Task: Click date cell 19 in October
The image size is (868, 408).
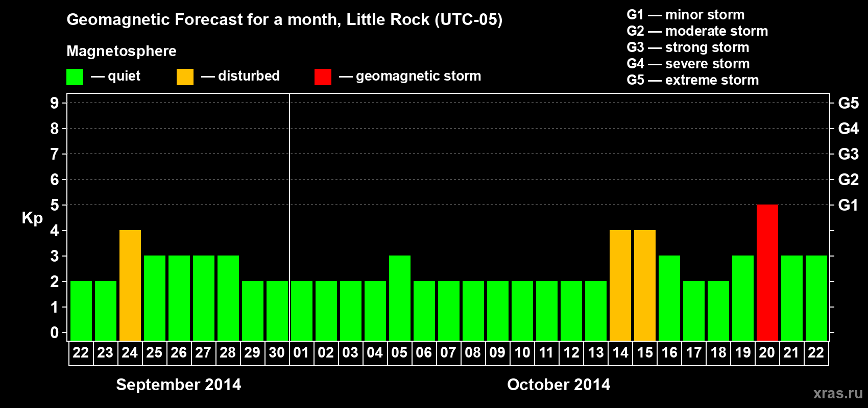Action: [x=742, y=353]
